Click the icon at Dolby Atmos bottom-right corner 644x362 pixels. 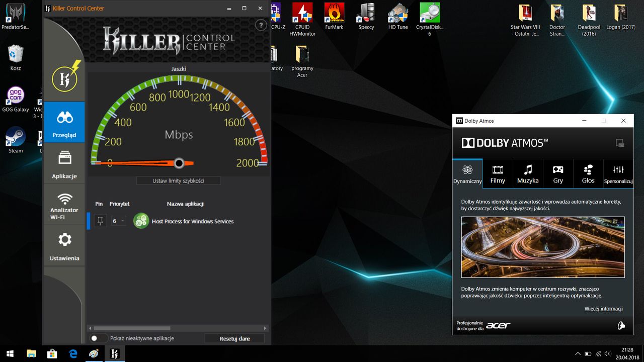621,325
